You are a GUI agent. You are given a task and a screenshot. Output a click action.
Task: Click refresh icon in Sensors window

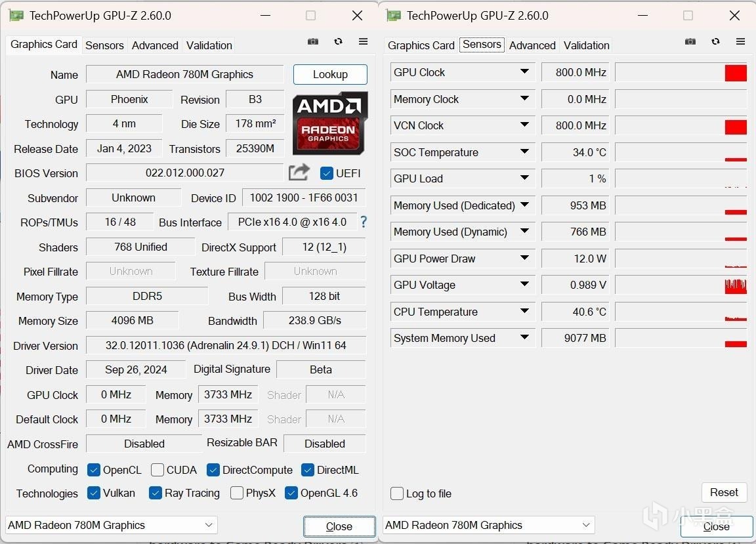716,41
